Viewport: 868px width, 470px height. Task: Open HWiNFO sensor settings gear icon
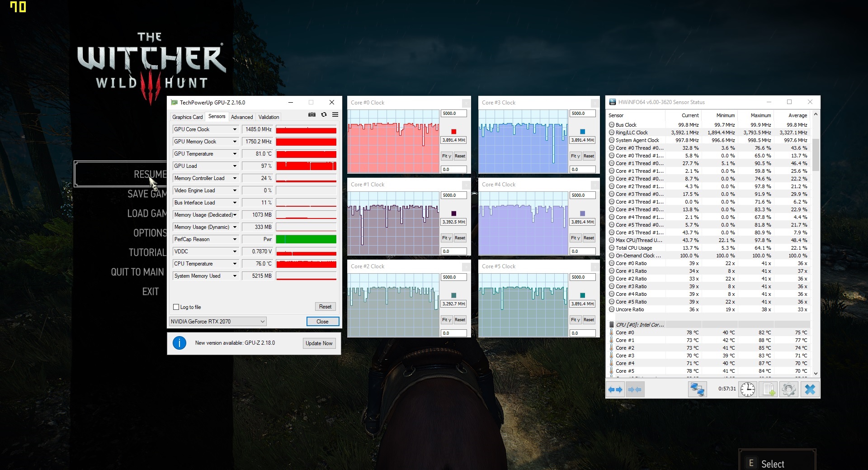point(789,389)
